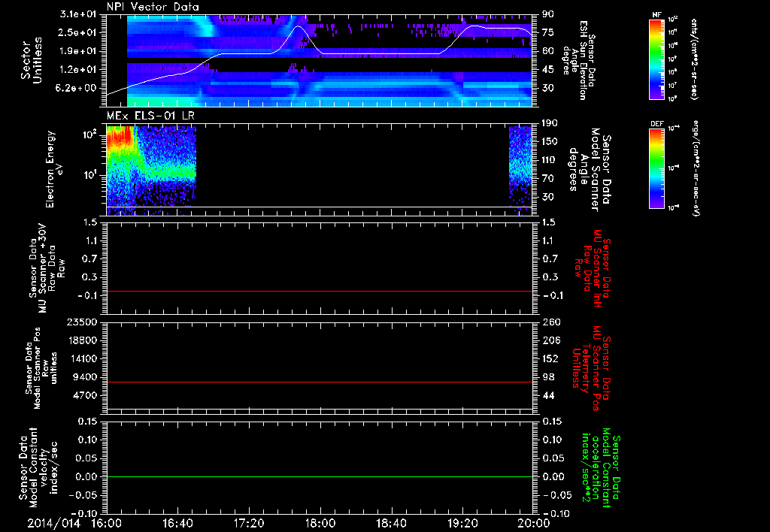Image resolution: width=770 pixels, height=532 pixels.
Task: Click the 18:40 time axis label
Action: click(391, 523)
